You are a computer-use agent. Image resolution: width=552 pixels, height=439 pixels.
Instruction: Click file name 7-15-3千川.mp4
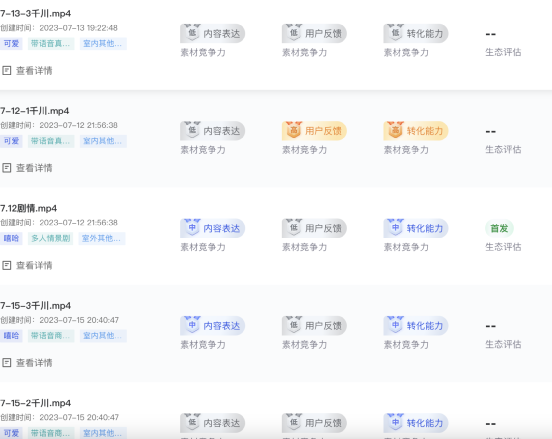36,306
